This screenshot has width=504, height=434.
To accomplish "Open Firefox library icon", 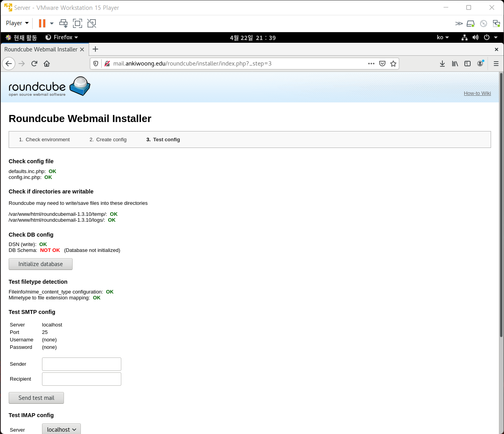I will click(455, 64).
